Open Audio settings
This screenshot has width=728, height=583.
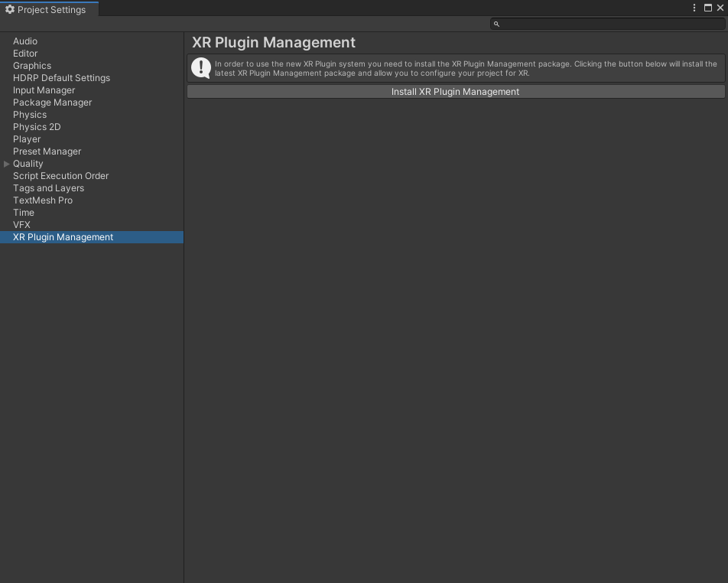25,41
